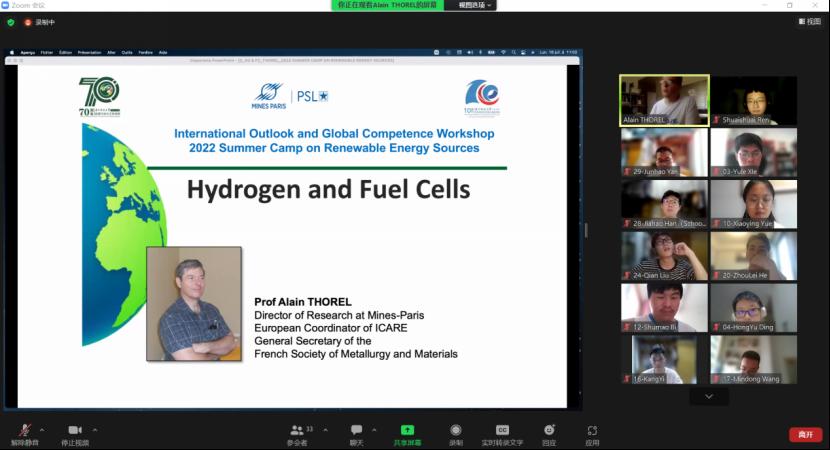This screenshot has height=450, width=830.
Task: Select Alain THOREL's video thumbnail
Action: click(664, 100)
